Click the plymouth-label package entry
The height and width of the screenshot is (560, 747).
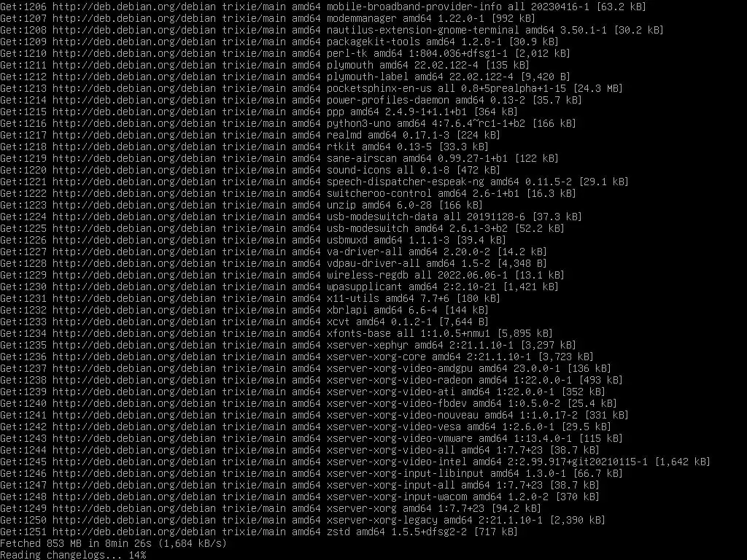click(x=368, y=77)
